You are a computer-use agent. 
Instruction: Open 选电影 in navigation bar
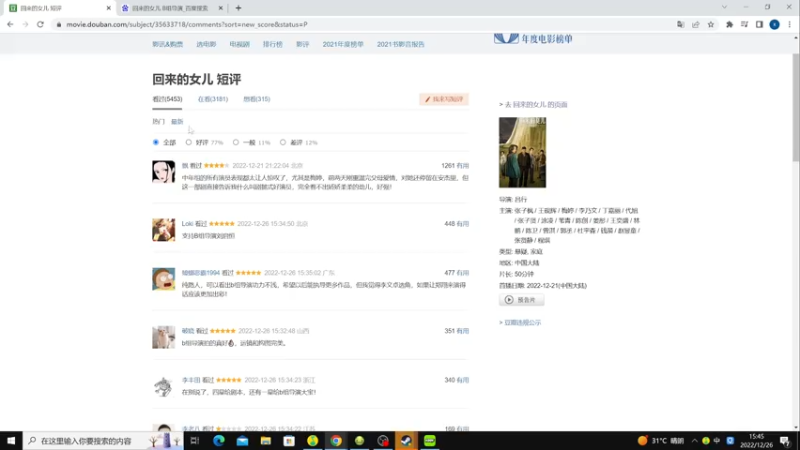206,44
